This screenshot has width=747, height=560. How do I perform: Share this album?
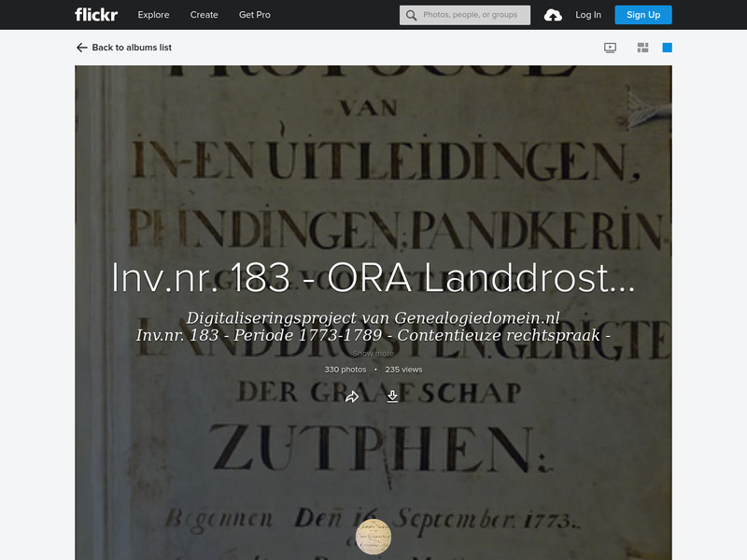(352, 397)
